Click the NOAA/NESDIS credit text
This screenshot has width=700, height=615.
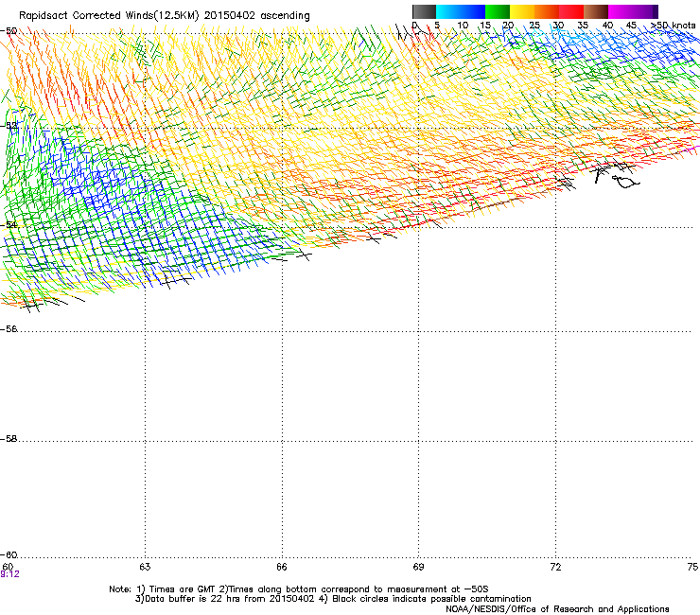(557, 609)
